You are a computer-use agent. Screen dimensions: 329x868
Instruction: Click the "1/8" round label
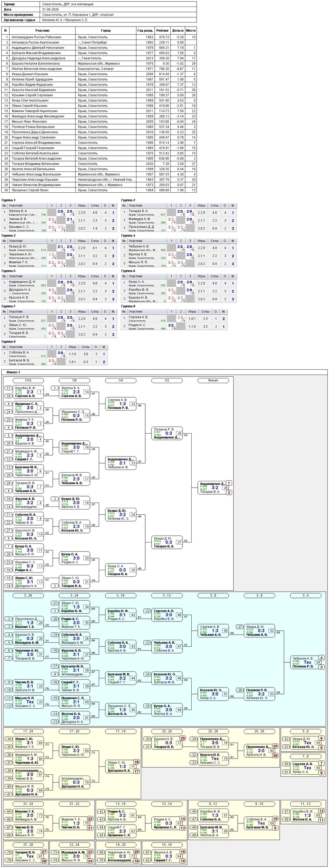[x=74, y=381]
